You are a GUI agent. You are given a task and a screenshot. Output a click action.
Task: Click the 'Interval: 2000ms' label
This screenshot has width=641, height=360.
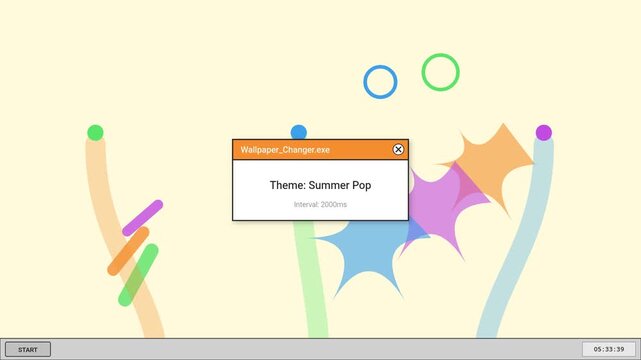tap(320, 204)
